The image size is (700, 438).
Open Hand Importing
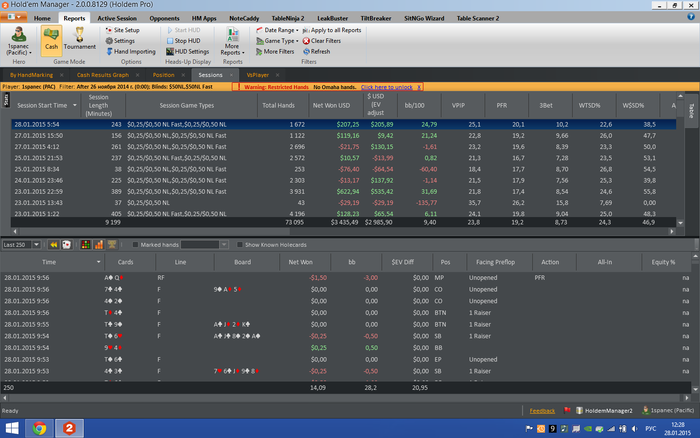point(131,51)
